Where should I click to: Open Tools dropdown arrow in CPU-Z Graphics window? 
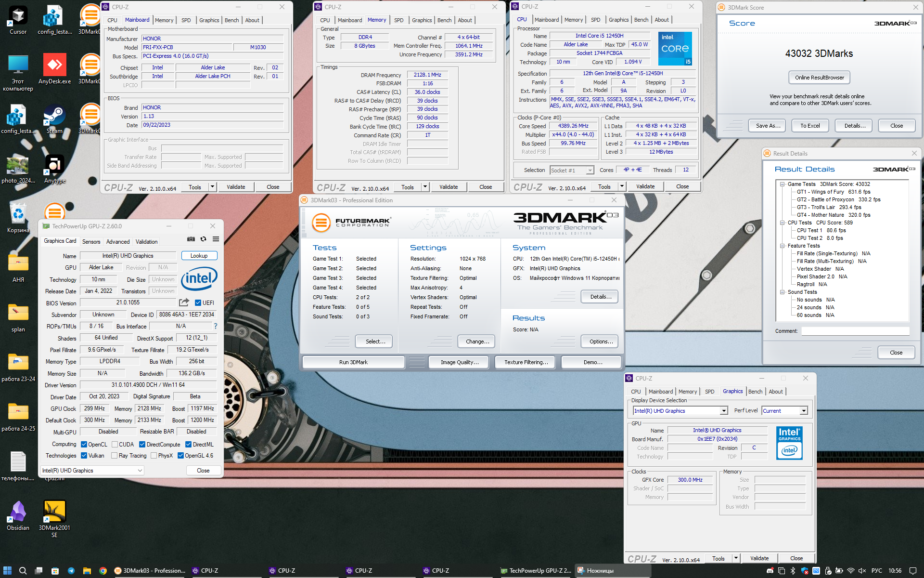pos(736,558)
